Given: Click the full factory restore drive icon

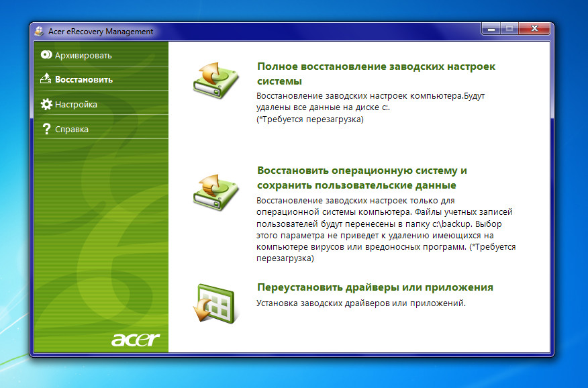Looking at the screenshot, I should (x=215, y=81).
